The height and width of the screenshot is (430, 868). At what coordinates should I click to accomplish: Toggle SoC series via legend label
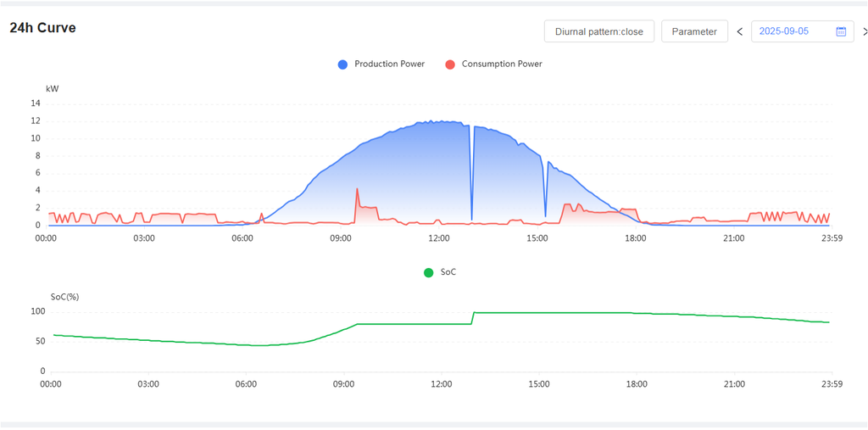[448, 272]
